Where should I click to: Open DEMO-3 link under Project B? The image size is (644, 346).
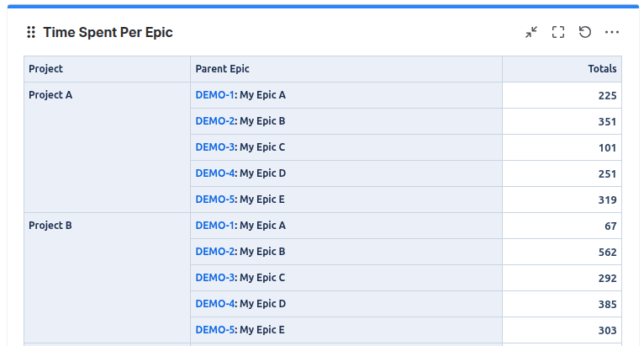pos(214,278)
